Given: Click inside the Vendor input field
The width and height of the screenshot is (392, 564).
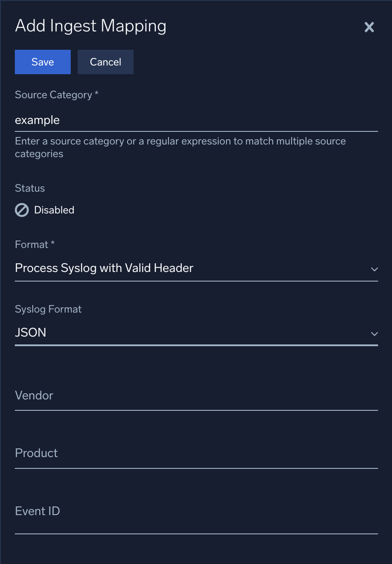Looking at the screenshot, I should [196, 397].
